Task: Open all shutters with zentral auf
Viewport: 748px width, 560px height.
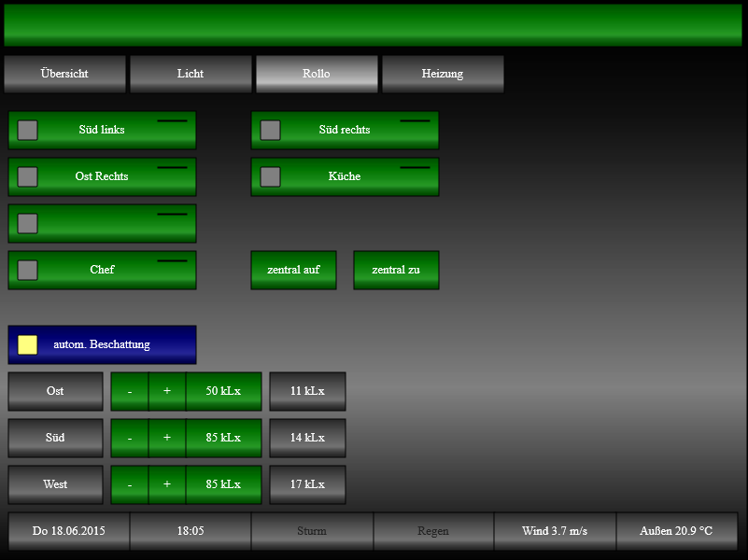Action: tap(294, 271)
